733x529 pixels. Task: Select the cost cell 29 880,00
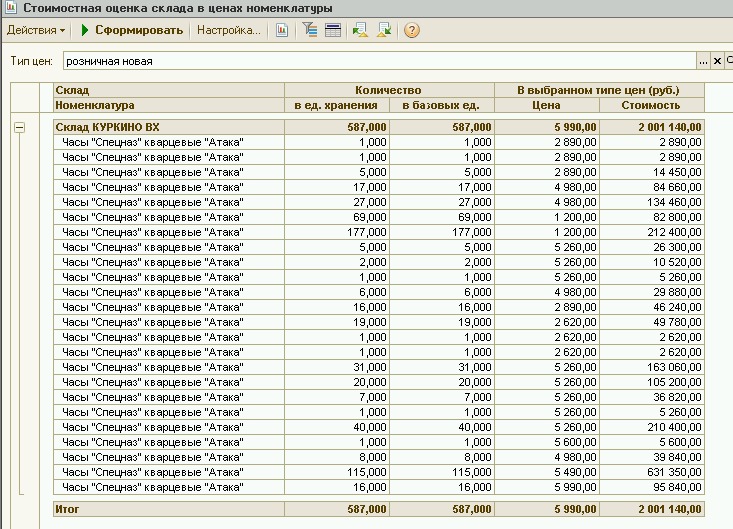[x=652, y=292]
